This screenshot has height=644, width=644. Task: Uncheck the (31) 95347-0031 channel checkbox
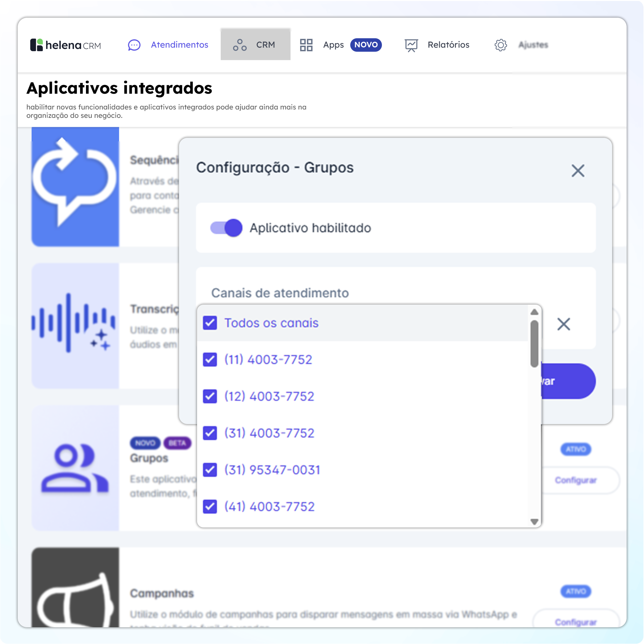tap(210, 470)
